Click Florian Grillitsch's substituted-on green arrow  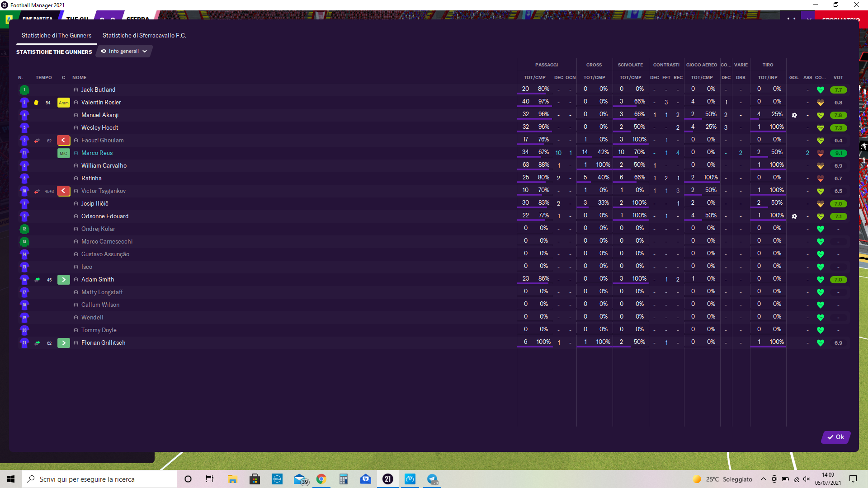64,343
